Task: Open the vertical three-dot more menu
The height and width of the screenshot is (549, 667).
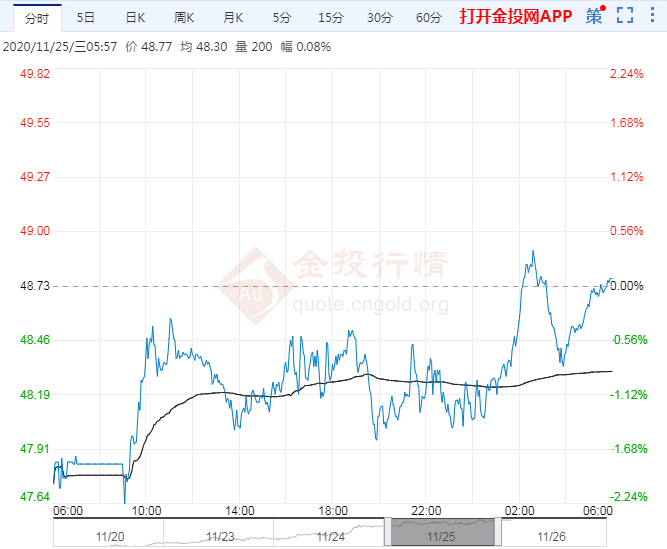Action: (652, 15)
